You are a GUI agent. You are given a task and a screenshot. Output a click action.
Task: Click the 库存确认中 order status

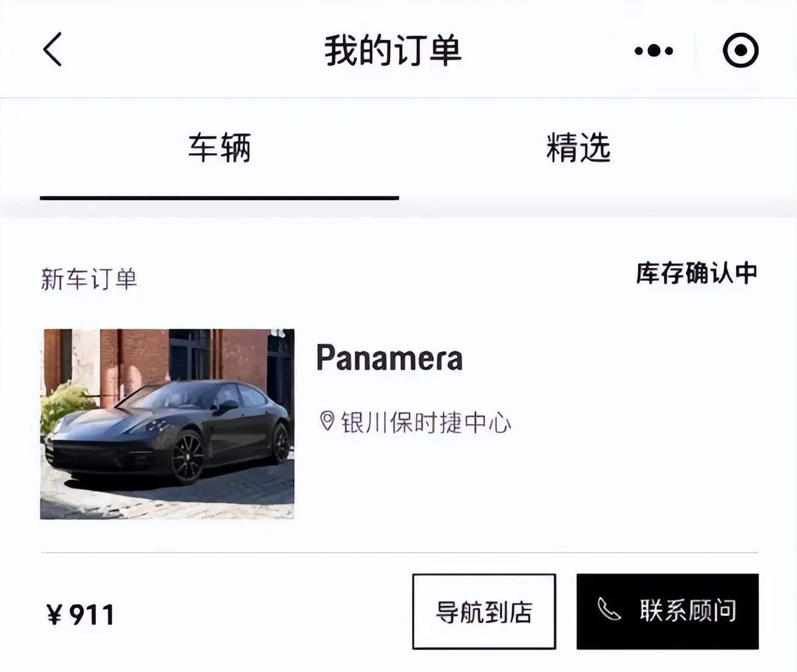[x=696, y=273]
